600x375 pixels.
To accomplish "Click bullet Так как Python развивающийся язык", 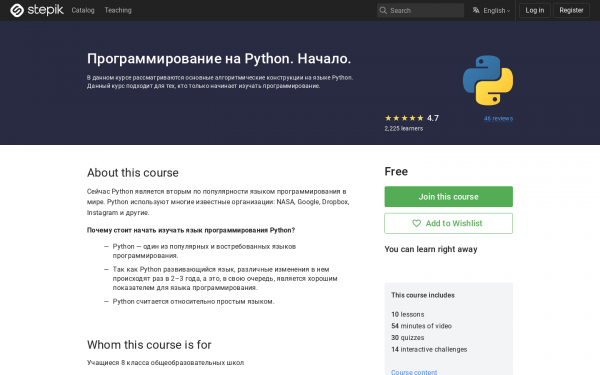I will (x=225, y=279).
